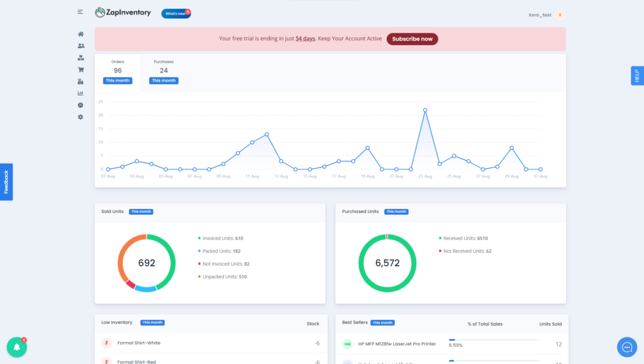Click the 692 total in Sold Units donut

click(147, 263)
